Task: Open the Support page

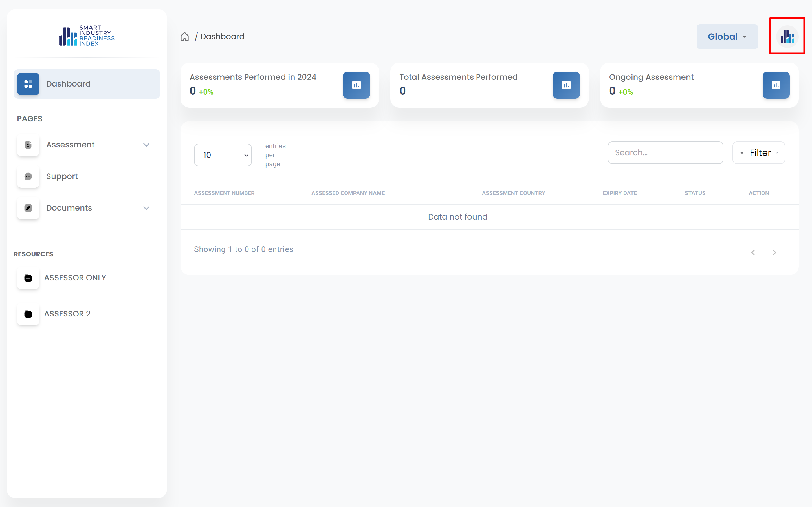Action: pyautogui.click(x=62, y=176)
